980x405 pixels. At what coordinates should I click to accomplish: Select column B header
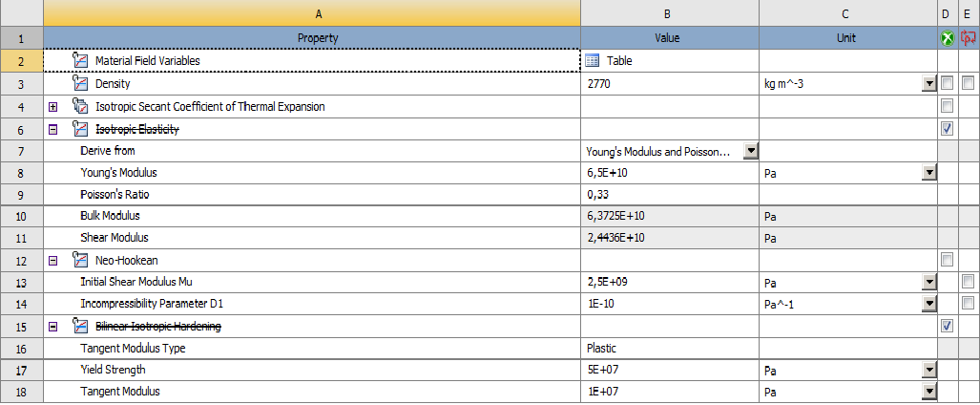[670, 13]
